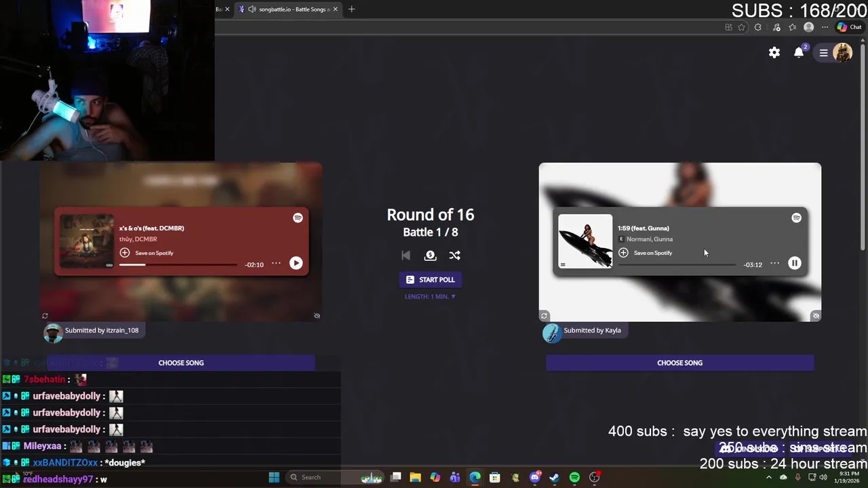The height and width of the screenshot is (488, 868).
Task: Open browser favorites list icon
Action: 792,27
